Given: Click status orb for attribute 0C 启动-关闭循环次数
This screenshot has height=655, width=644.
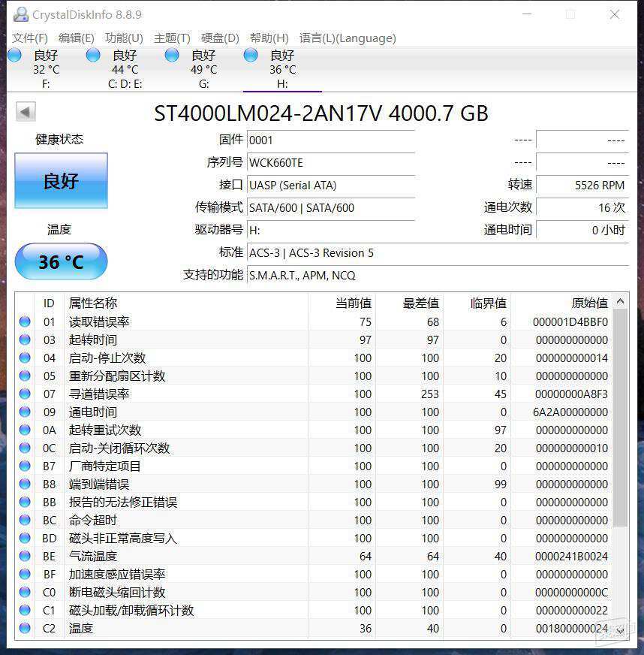Looking at the screenshot, I should click(x=25, y=448).
